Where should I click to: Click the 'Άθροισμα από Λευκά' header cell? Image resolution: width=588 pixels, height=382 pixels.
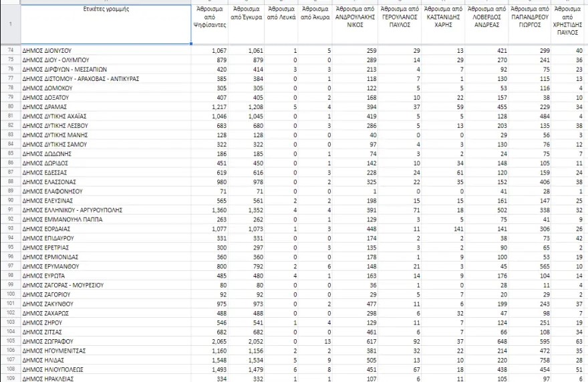(x=283, y=25)
